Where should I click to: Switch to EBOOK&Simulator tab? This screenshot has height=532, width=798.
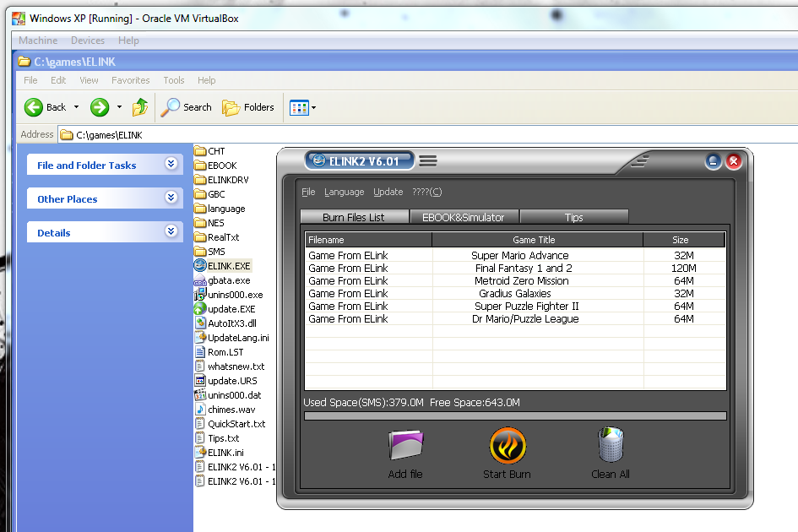pos(464,217)
